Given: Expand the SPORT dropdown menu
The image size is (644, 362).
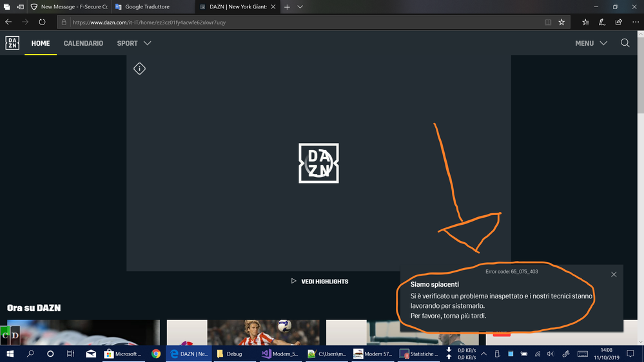Looking at the screenshot, I should click(x=134, y=43).
